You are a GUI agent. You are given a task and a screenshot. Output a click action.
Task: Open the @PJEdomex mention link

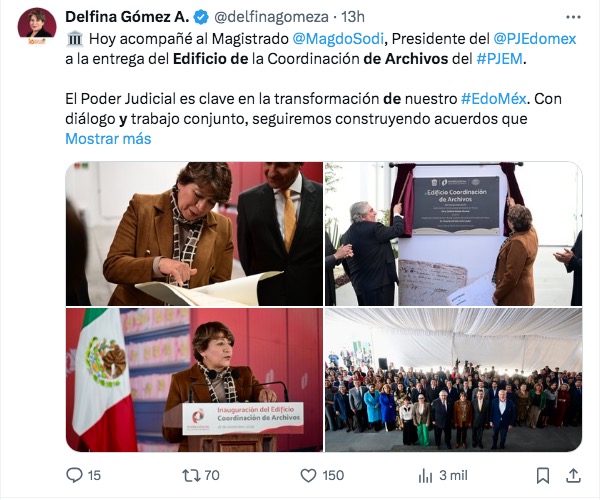click(x=534, y=39)
